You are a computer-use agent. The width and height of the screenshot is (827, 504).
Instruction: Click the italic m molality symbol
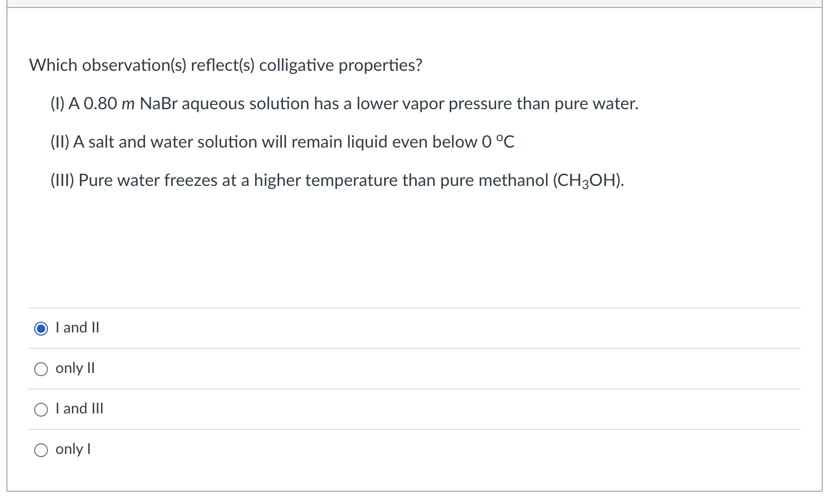coord(128,104)
